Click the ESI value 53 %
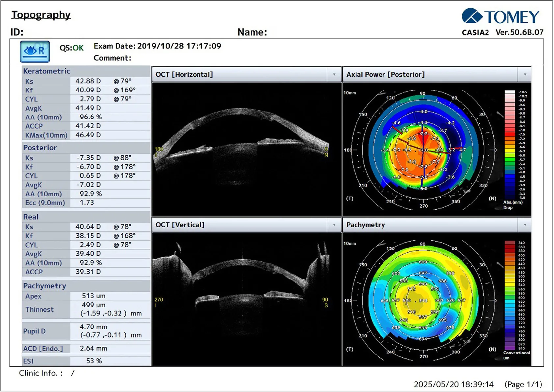The width and height of the screenshot is (554, 392). click(x=94, y=361)
